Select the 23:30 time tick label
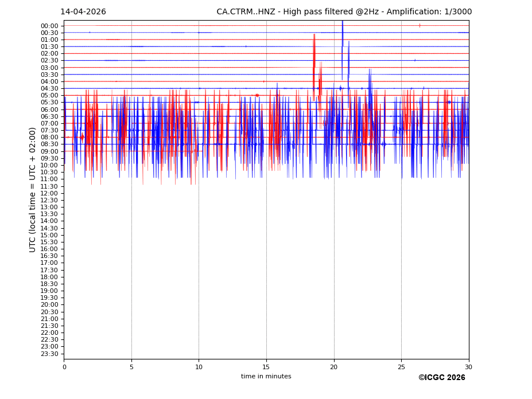The image size is (532, 399). coord(49,354)
